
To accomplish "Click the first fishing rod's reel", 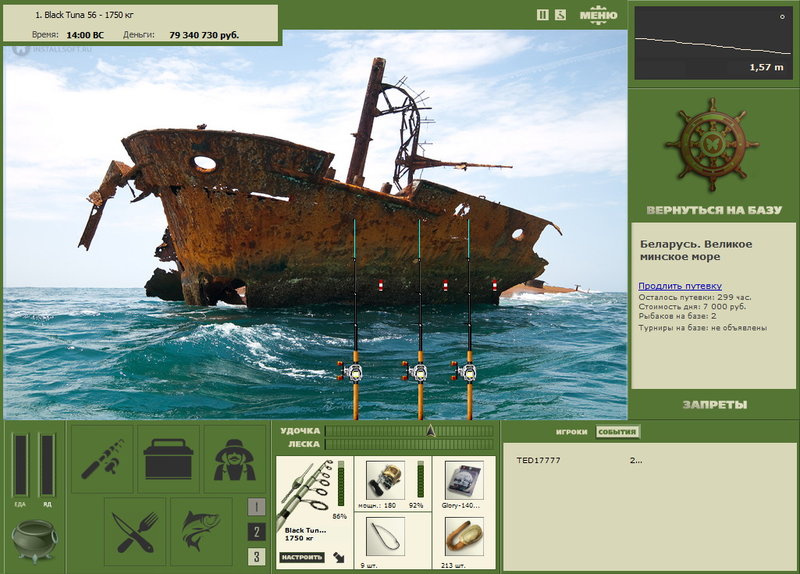I will click(352, 372).
